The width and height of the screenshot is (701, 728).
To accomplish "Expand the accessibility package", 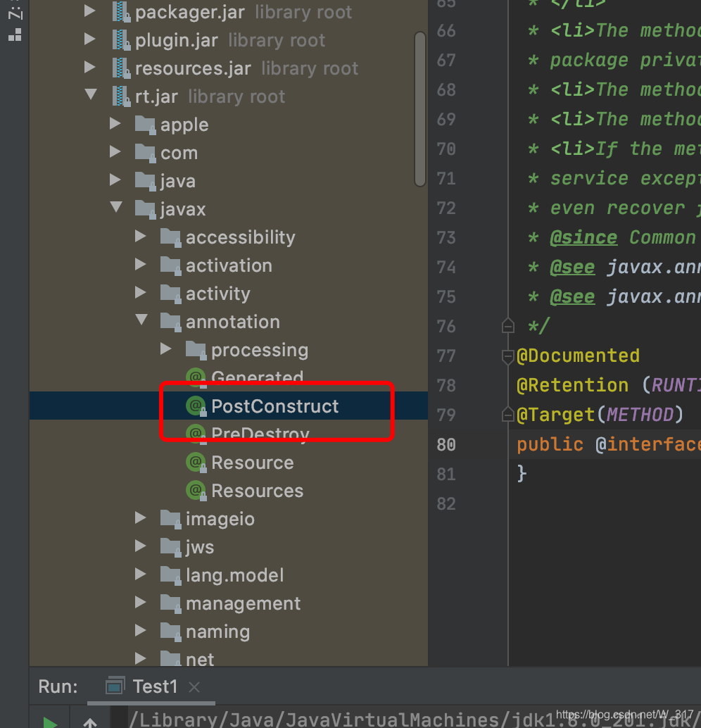I will click(141, 237).
